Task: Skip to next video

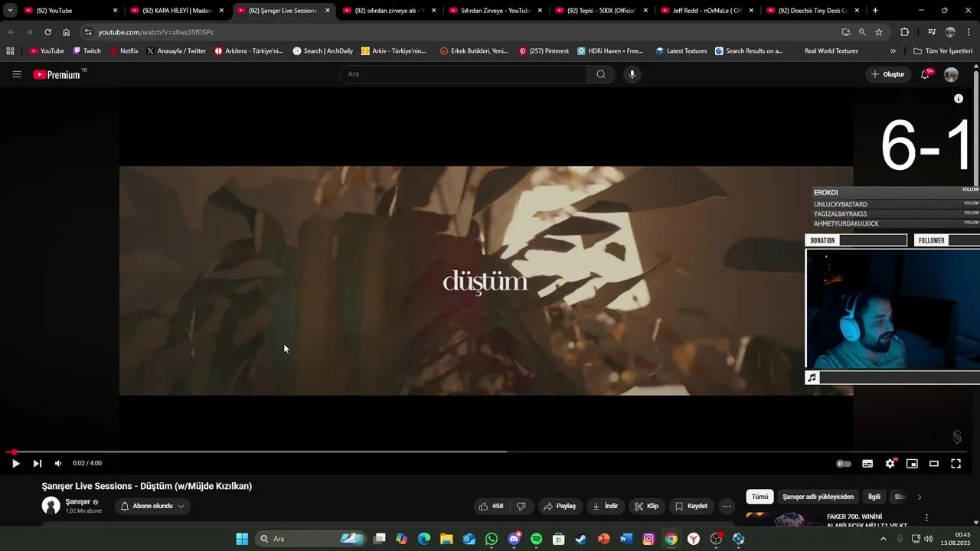Action: pos(37,463)
